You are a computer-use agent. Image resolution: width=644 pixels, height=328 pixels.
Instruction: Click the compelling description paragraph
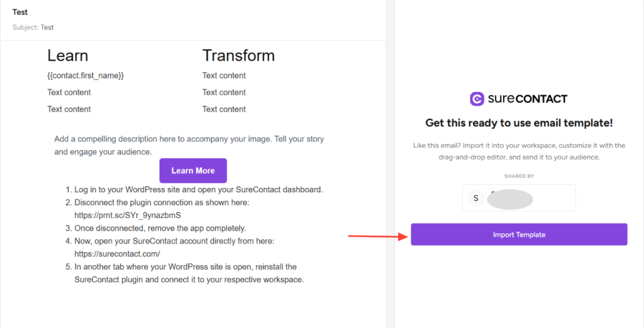189,145
